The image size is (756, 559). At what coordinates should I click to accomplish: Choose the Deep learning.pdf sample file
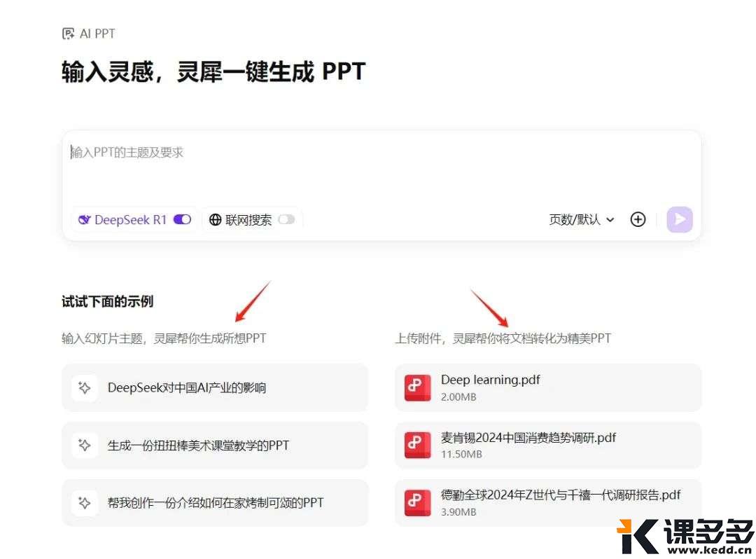[548, 387]
